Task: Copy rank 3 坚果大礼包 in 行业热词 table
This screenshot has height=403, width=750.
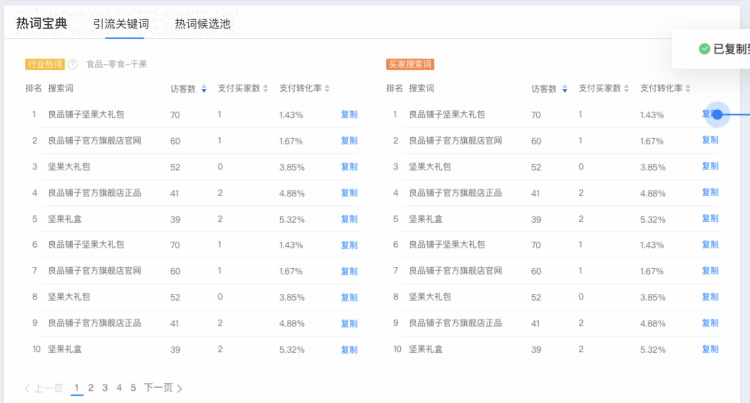Action: (349, 167)
